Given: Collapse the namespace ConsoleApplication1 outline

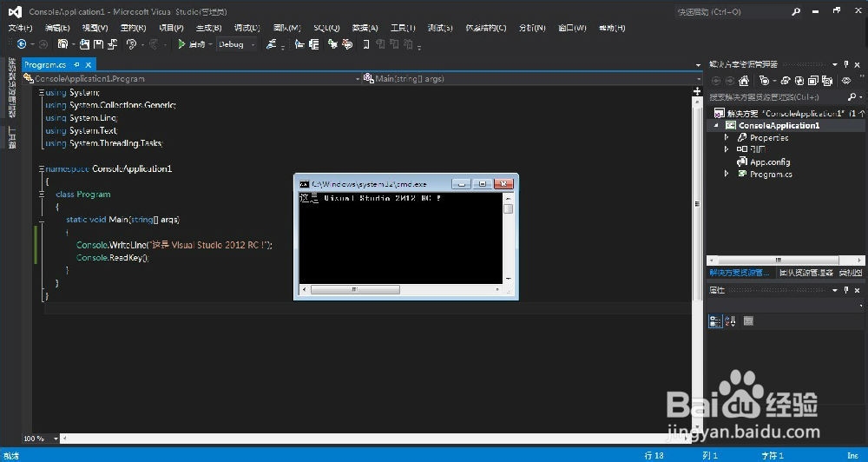Looking at the screenshot, I should point(42,168).
